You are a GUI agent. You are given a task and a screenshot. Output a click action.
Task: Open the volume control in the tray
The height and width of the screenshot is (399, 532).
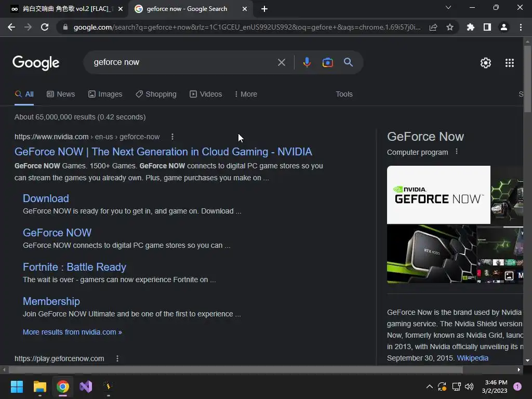(x=469, y=387)
